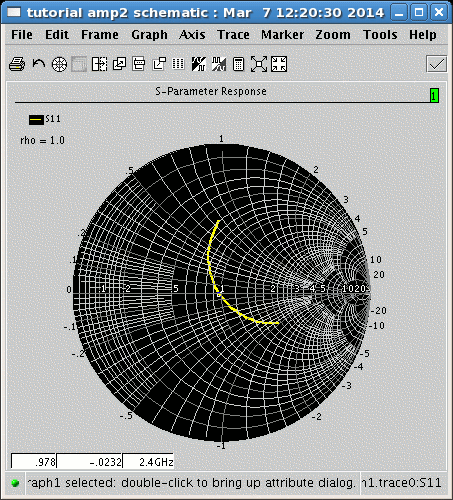Click the 'rho = 1.0' label
Image resolution: width=453 pixels, height=500 pixels.
coord(42,140)
